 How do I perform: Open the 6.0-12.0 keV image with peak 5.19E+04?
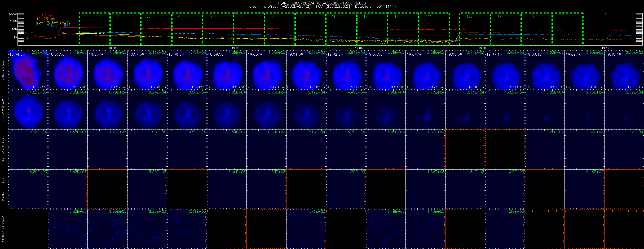click(306, 110)
